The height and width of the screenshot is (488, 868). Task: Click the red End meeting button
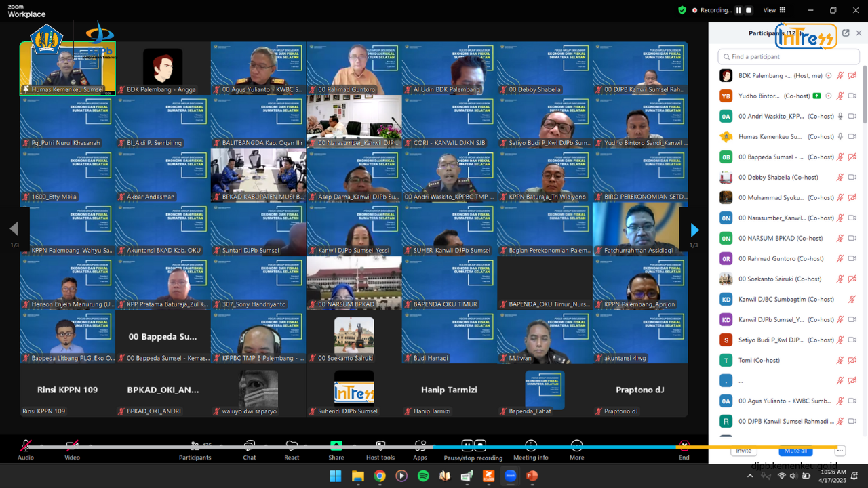tap(684, 449)
